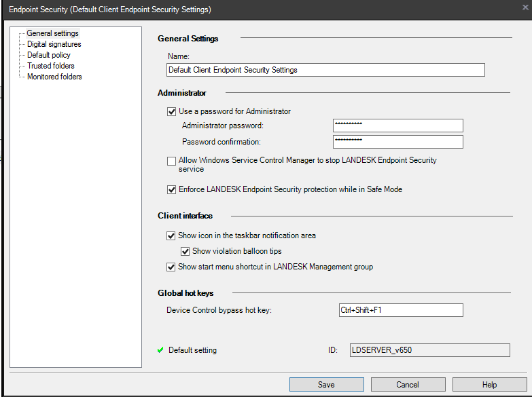Screen dimensions: 532x397
Task: Close the Endpoint Security dialog window
Action: click(x=525, y=7)
